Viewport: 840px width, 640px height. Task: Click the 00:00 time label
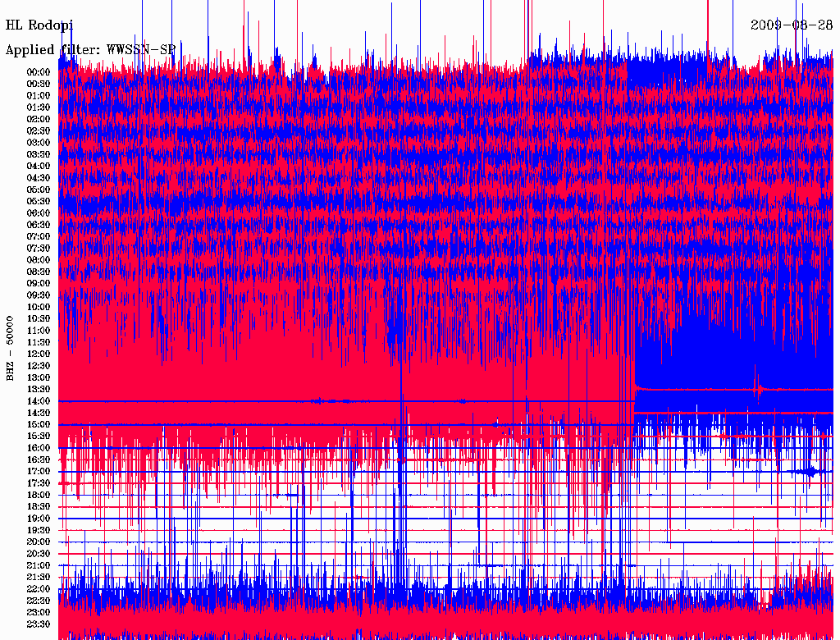point(39,72)
